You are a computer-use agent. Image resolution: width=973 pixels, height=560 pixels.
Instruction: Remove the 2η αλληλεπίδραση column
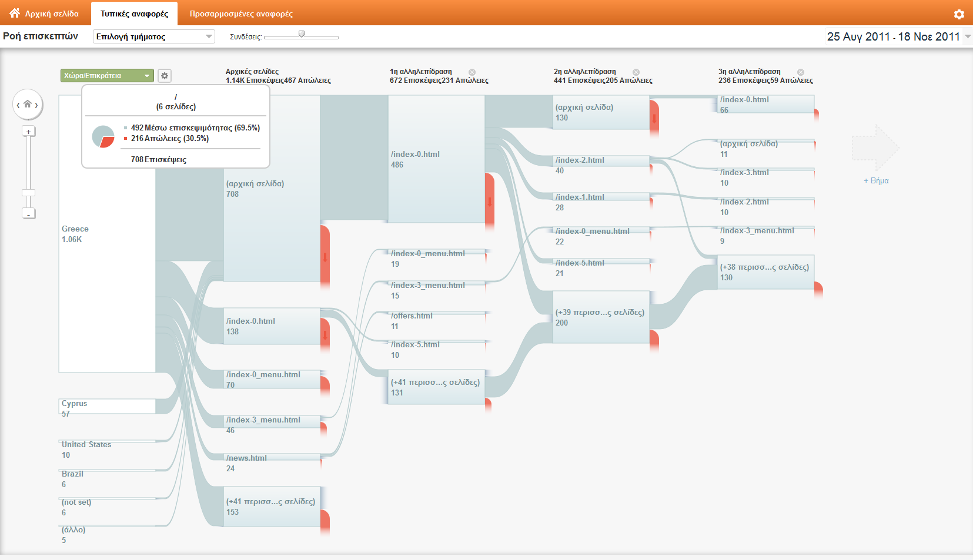[636, 72]
